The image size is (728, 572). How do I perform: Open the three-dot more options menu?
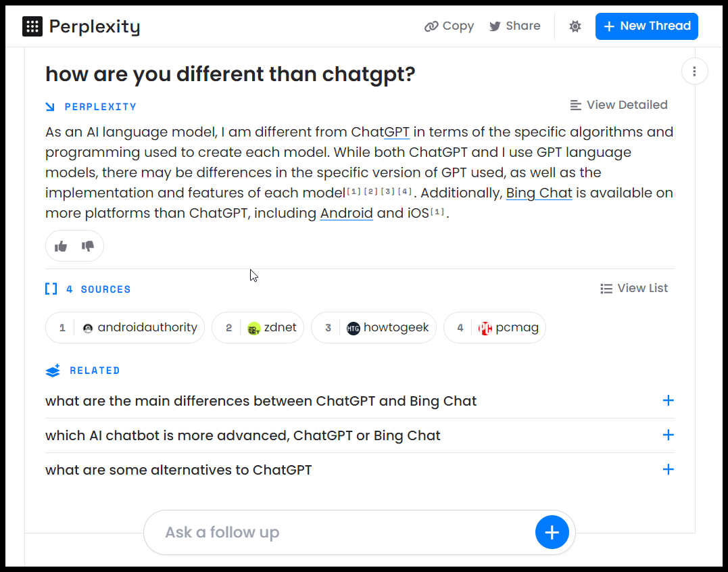(x=694, y=71)
